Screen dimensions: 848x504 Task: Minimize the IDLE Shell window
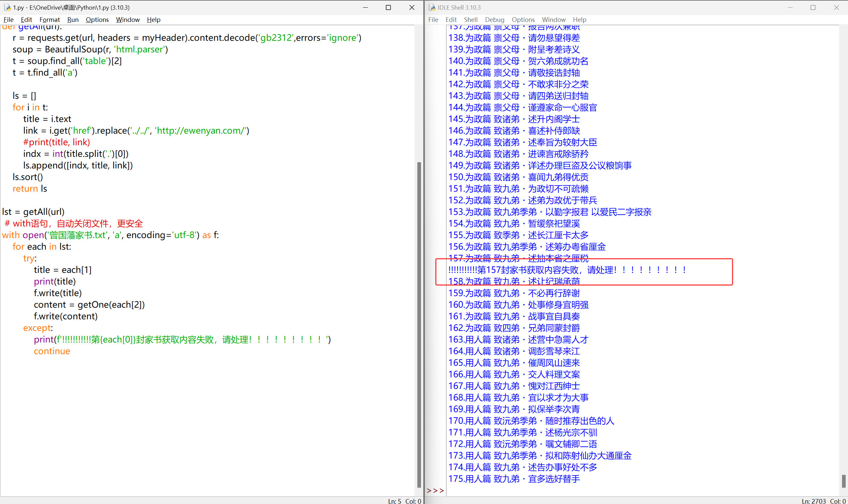[790, 7]
